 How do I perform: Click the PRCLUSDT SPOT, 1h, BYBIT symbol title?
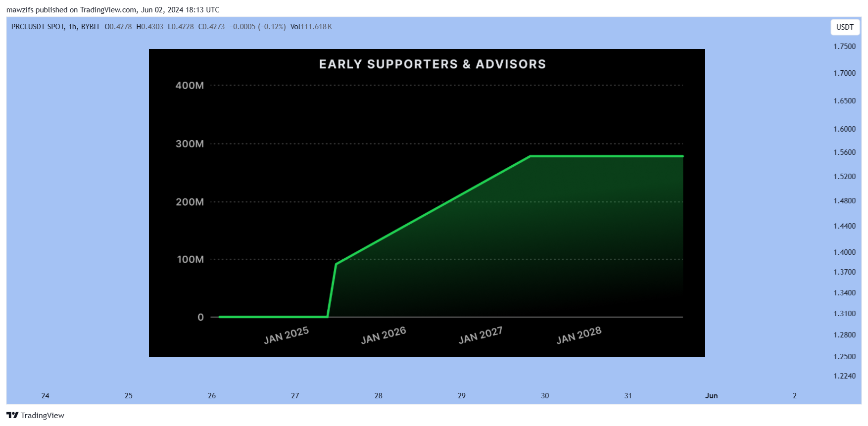point(55,27)
